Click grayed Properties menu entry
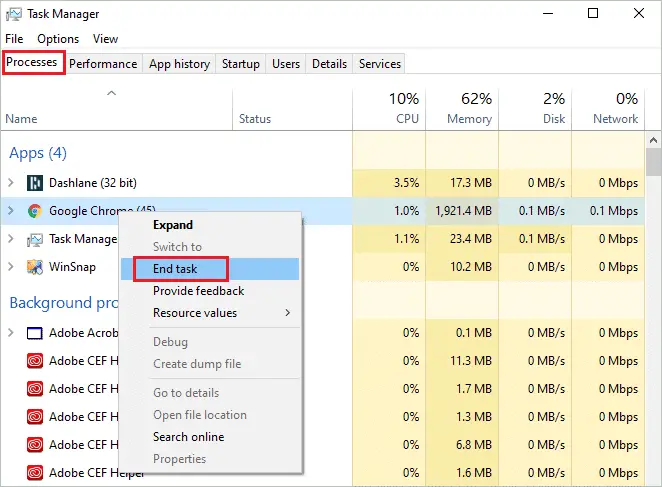The width and height of the screenshot is (662, 487). pyautogui.click(x=210, y=459)
